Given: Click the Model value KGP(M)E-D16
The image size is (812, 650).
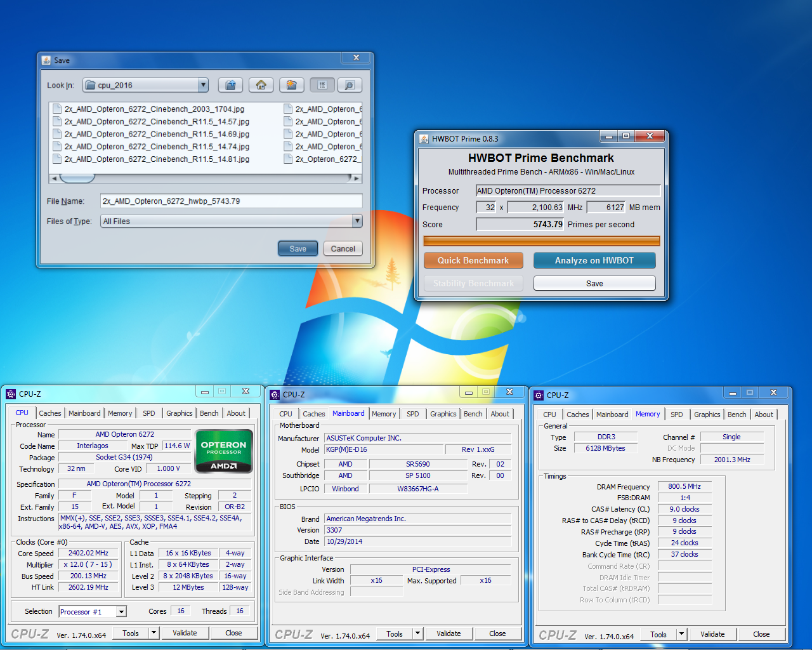Looking at the screenshot, I should (x=384, y=449).
